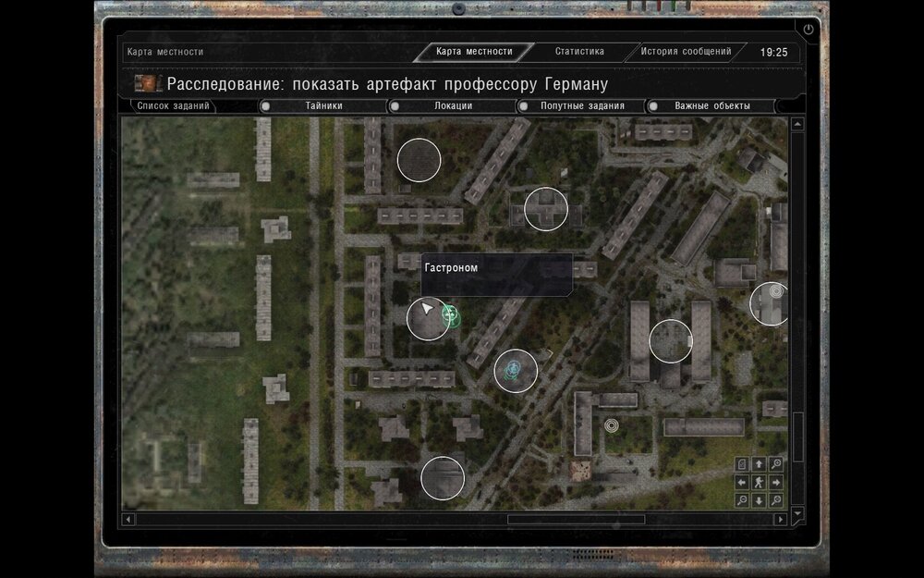Open the Список заданий task list
The width and height of the screenshot is (924, 578).
pos(173,106)
